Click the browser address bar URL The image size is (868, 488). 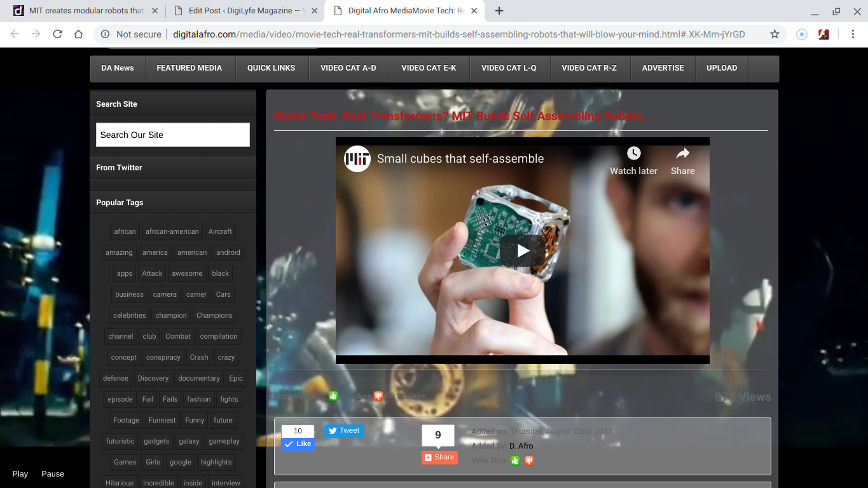(x=458, y=34)
